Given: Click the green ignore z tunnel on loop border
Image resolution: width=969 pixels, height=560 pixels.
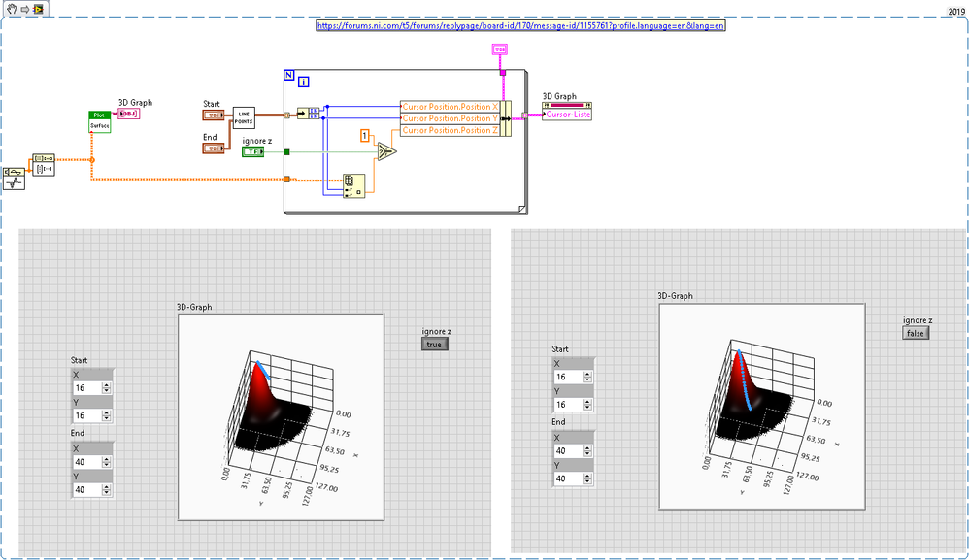Looking at the screenshot, I should pos(286,151).
